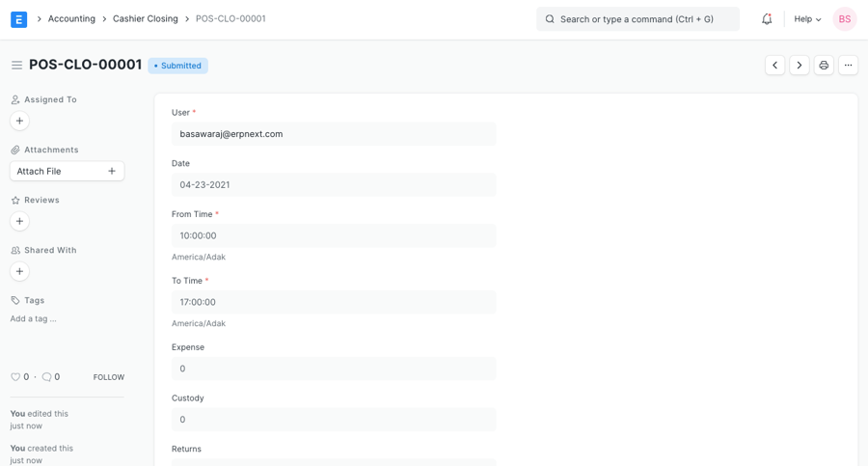
Task: Like the document with the heart icon
Action: [15, 377]
